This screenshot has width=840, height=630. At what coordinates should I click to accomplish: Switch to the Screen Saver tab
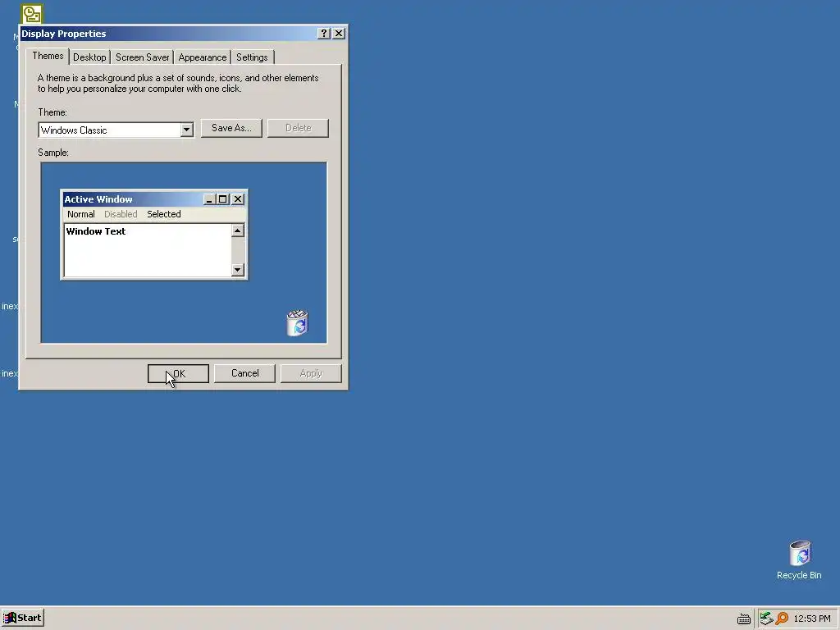[142, 57]
